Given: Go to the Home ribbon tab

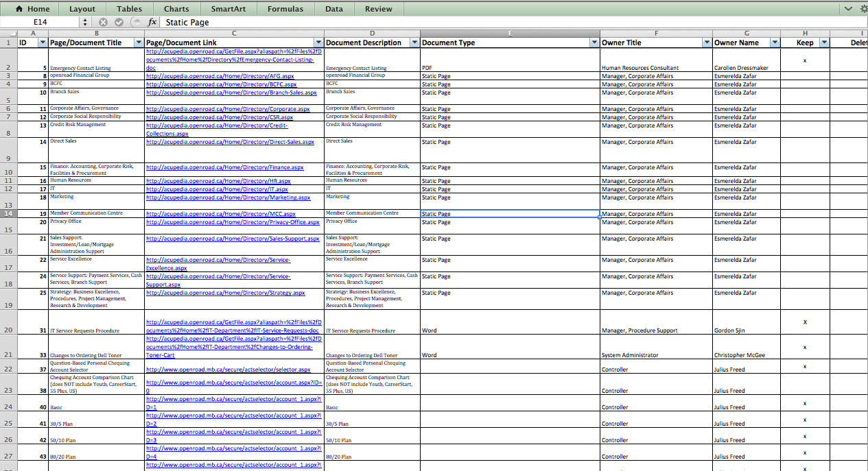Looking at the screenshot, I should [x=33, y=9].
